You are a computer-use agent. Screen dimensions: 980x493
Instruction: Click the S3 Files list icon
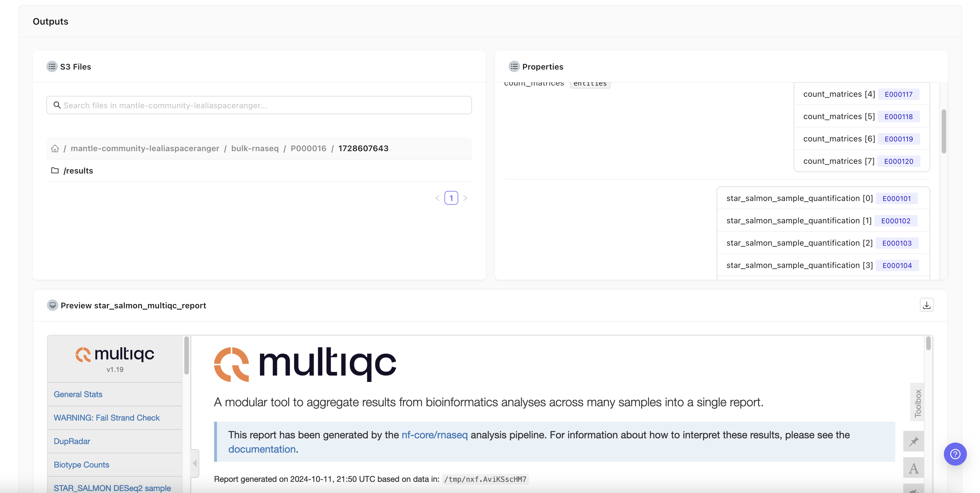(52, 67)
